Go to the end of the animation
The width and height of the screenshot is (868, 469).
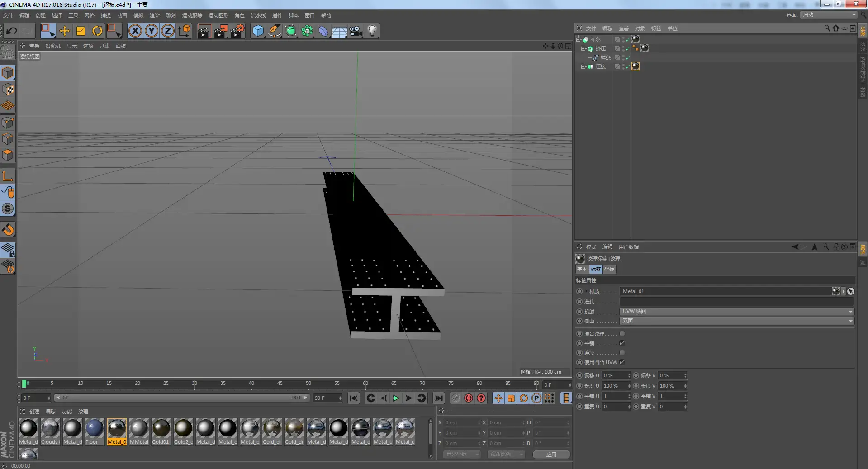coord(438,398)
